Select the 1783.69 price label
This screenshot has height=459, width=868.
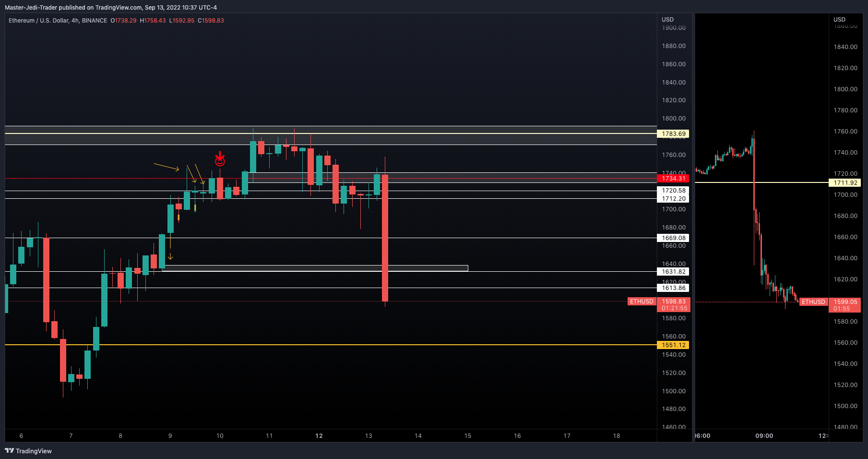tap(673, 134)
